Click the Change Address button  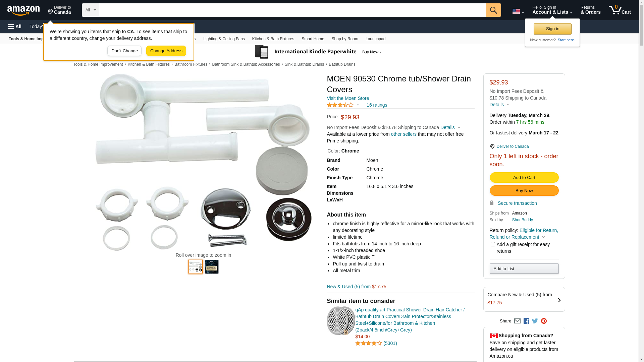tap(166, 51)
